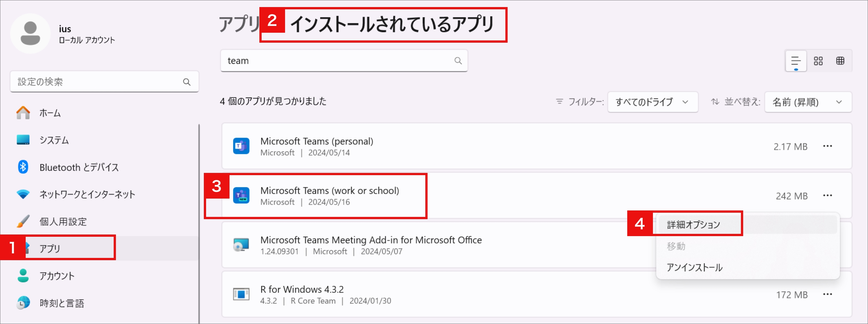The height and width of the screenshot is (324, 868).
Task: Switch to grid view layout icon
Action: [818, 61]
